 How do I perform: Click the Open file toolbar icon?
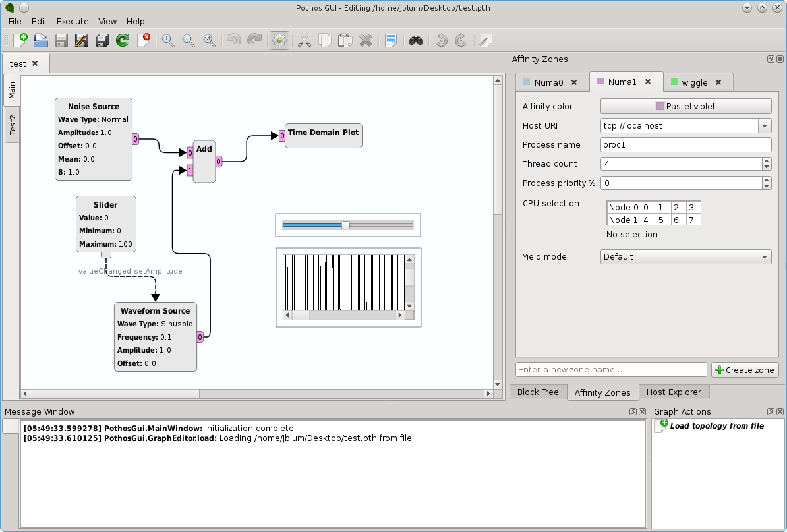click(41, 40)
